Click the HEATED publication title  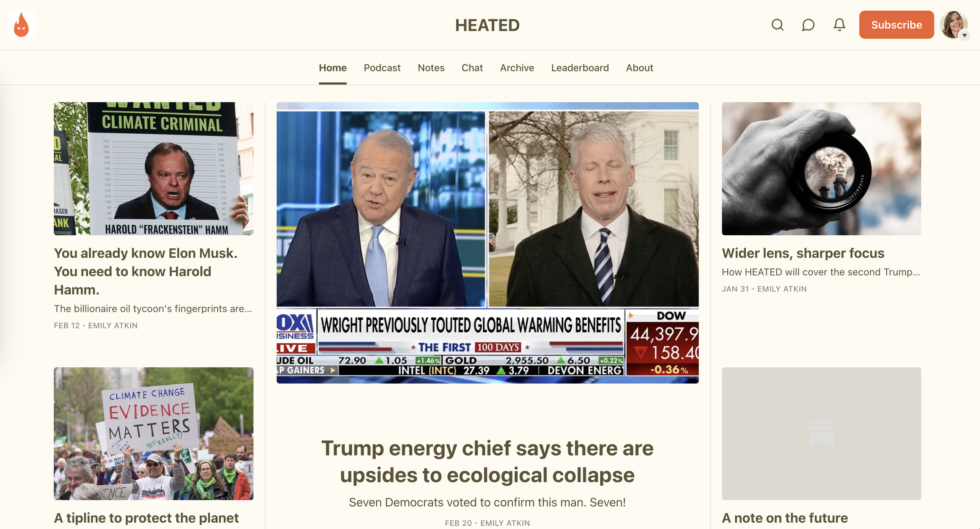487,25
